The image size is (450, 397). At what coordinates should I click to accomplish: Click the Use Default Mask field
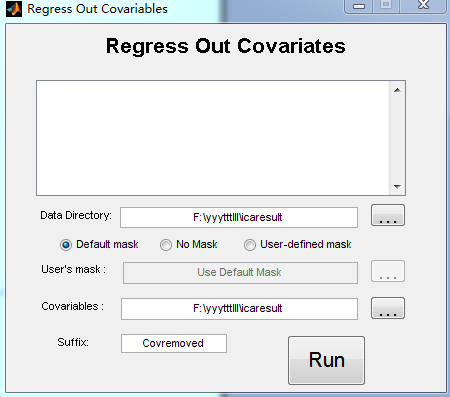(x=240, y=273)
